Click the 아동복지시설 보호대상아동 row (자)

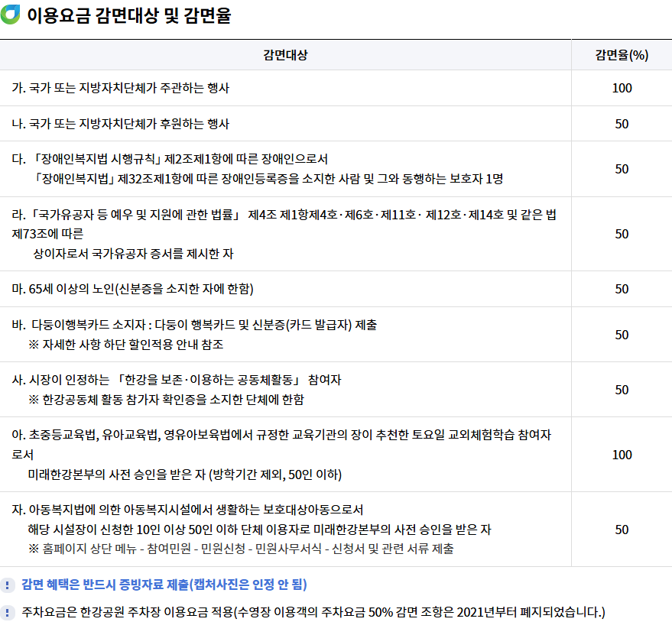click(229, 529)
